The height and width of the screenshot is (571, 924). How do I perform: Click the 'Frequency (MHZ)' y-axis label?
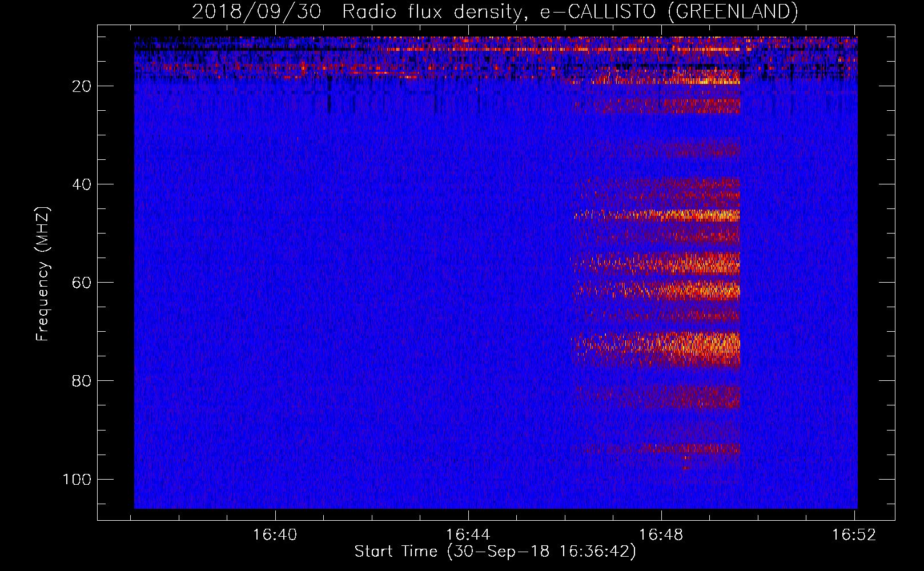pyautogui.click(x=43, y=274)
